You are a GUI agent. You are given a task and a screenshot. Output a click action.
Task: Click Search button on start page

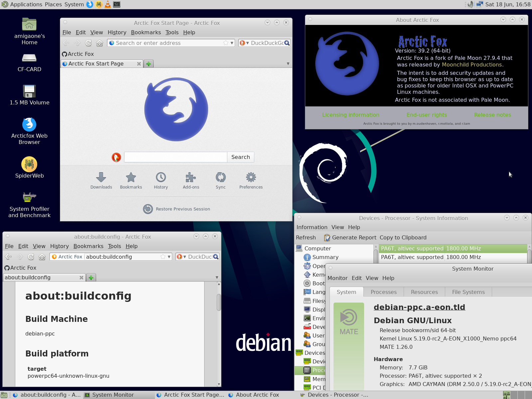pyautogui.click(x=241, y=157)
